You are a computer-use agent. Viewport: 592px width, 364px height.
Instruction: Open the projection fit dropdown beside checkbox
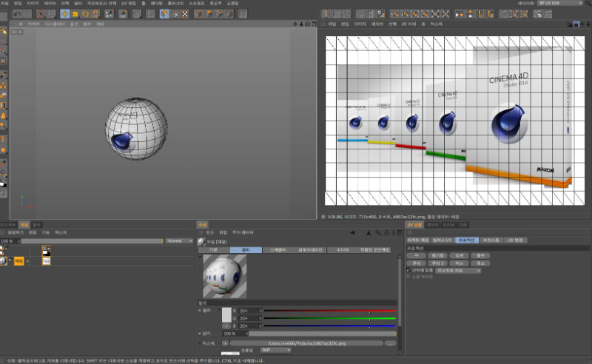[458, 270]
